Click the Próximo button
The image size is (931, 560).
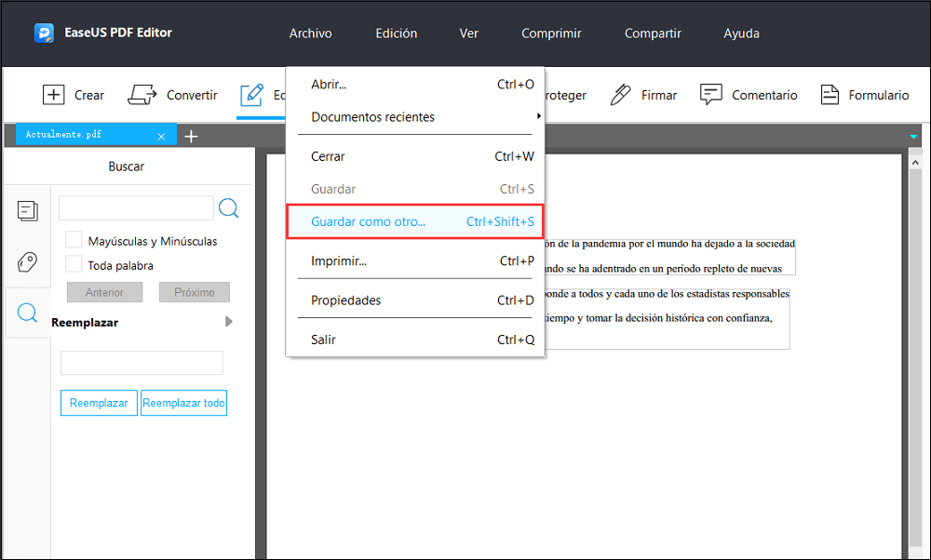coord(195,292)
